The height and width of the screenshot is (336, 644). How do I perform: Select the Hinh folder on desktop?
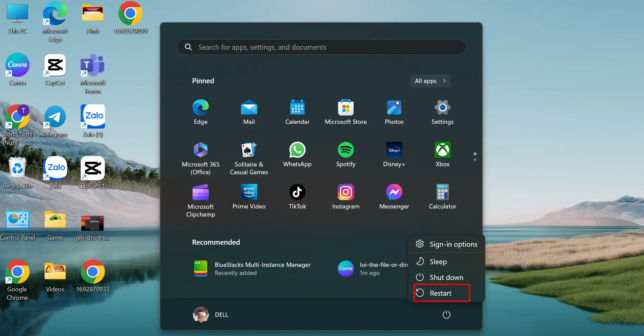[93, 19]
